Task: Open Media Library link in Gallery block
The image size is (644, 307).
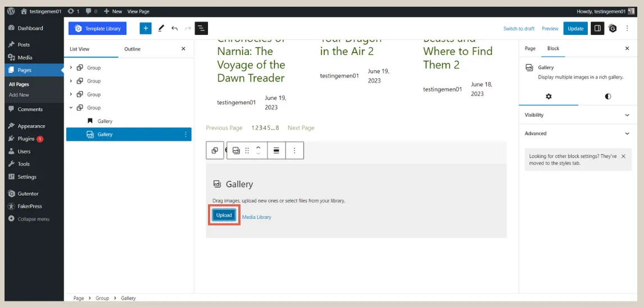Action: click(257, 217)
